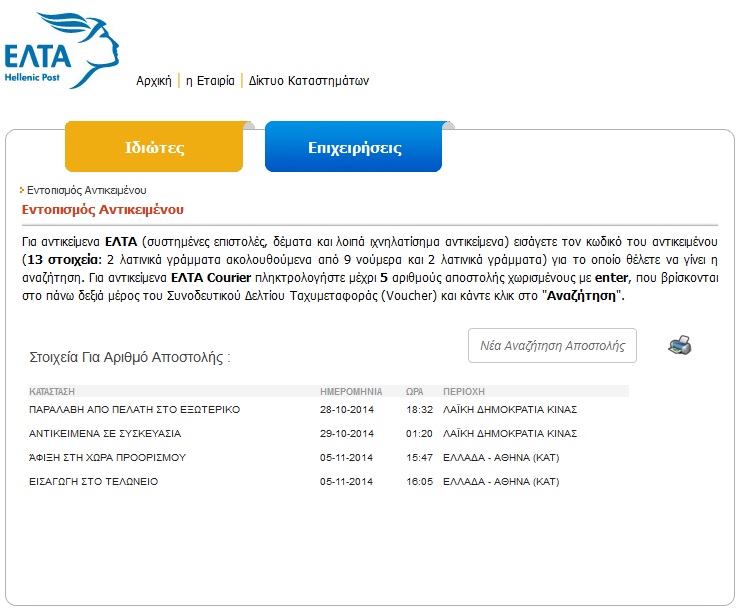Click the time 01:20
This screenshot has width=738, height=608.
(x=419, y=433)
